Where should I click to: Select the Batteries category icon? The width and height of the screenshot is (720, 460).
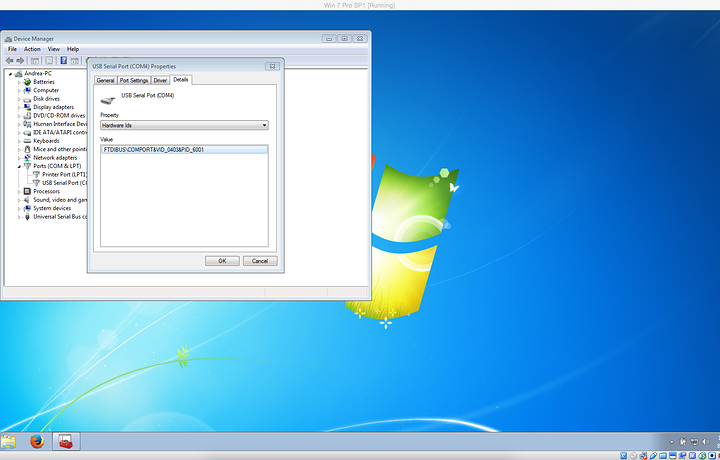tap(27, 82)
